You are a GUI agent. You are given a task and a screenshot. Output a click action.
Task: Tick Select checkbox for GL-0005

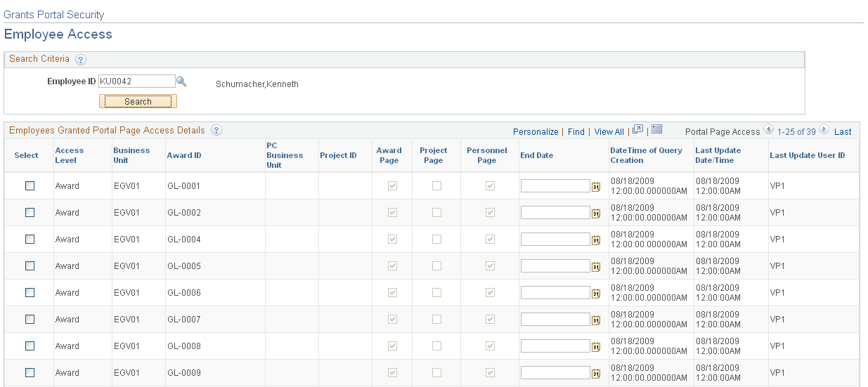pos(30,265)
